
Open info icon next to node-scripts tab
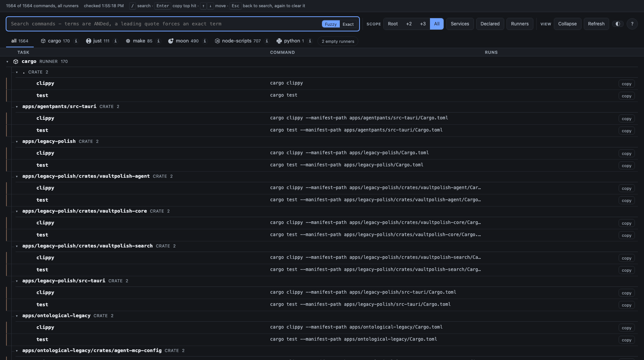[x=267, y=41]
